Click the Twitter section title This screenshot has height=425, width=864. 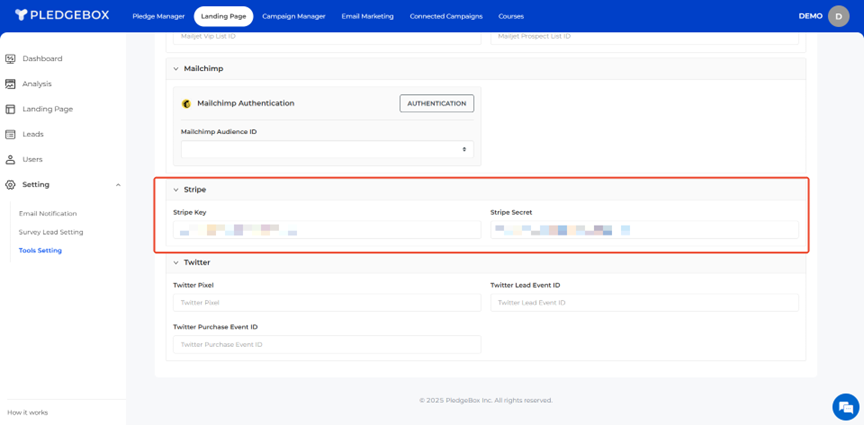(197, 263)
